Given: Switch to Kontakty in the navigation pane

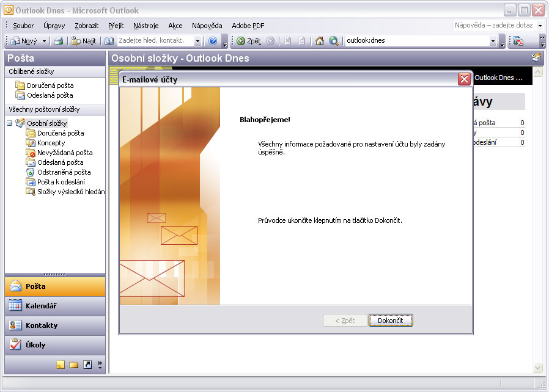Looking at the screenshot, I should [x=54, y=325].
